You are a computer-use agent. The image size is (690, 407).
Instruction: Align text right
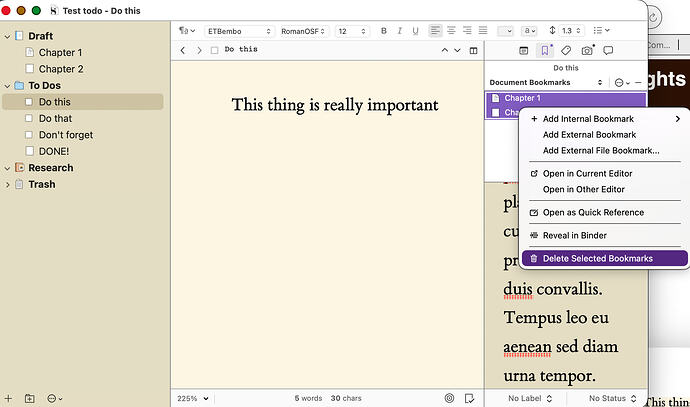(x=467, y=30)
